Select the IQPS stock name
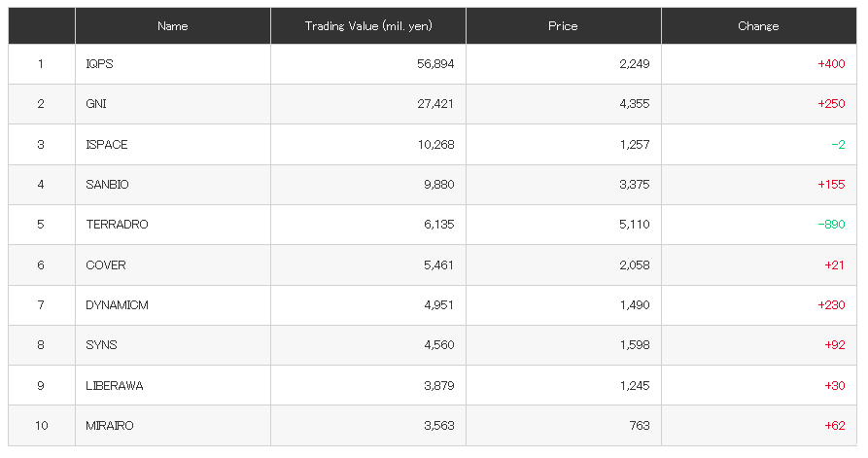This screenshot has width=868, height=458. (100, 64)
